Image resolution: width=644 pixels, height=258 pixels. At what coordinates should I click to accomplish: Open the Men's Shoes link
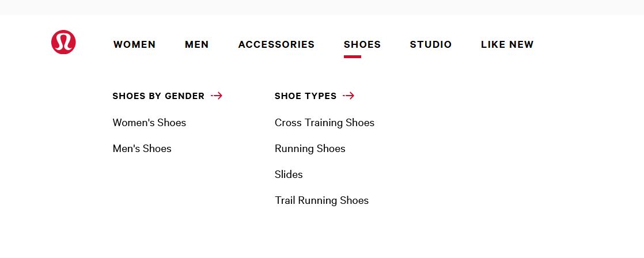click(142, 149)
